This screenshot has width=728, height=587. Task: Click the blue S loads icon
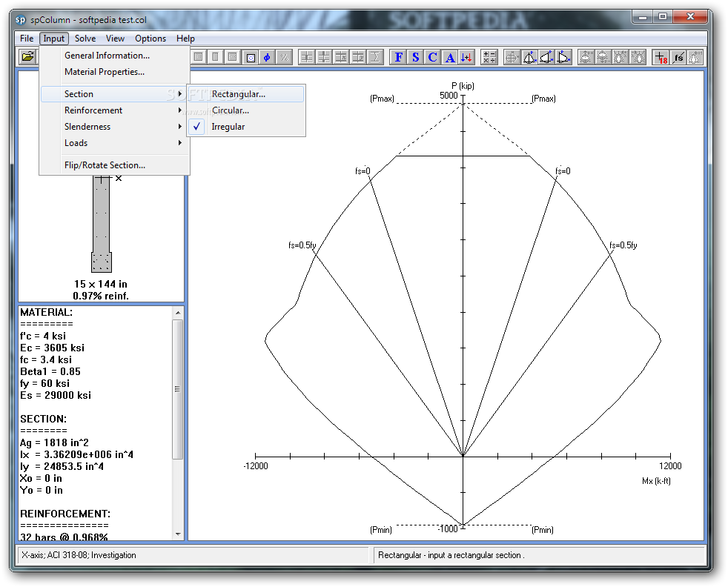[416, 57]
